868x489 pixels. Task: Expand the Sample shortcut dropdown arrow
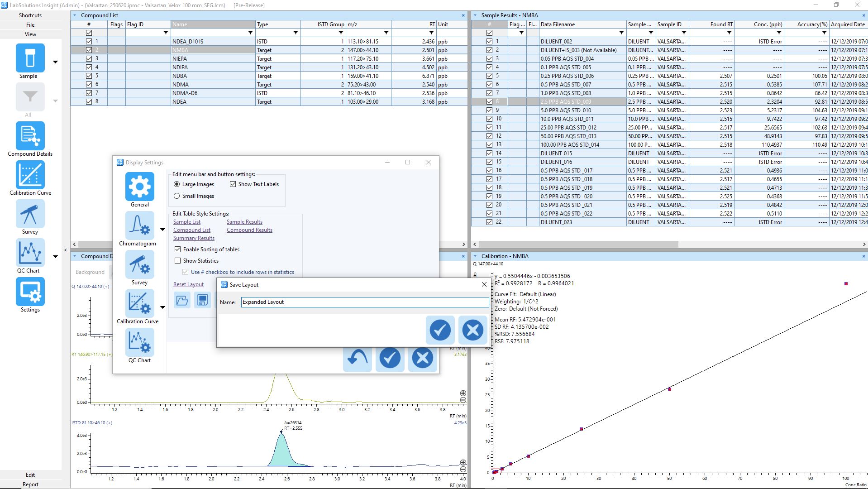click(55, 62)
